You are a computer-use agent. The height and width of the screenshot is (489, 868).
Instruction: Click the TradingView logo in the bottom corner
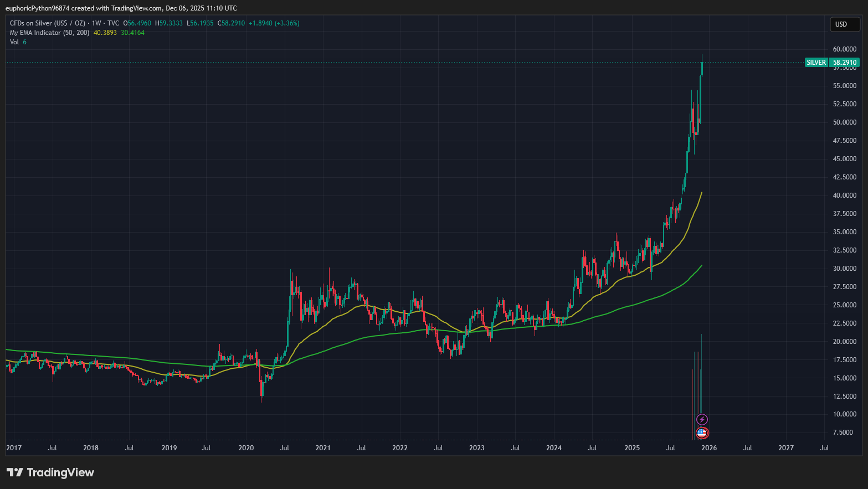50,472
